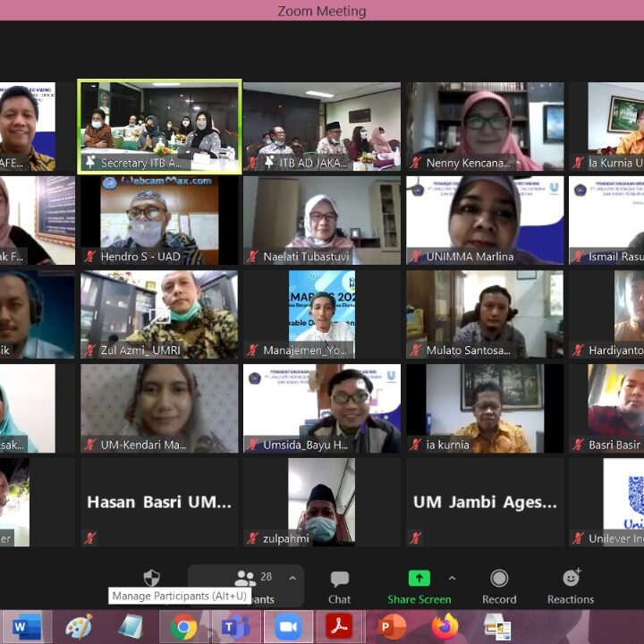Image resolution: width=644 pixels, height=644 pixels.
Task: Open Adobe Acrobat from the taskbar
Action: click(339, 627)
